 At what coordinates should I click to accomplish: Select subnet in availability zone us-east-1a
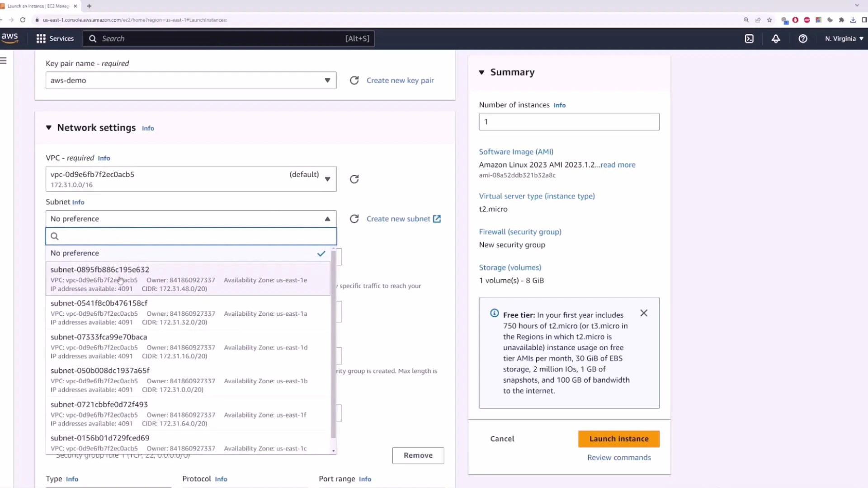pyautogui.click(x=136, y=312)
